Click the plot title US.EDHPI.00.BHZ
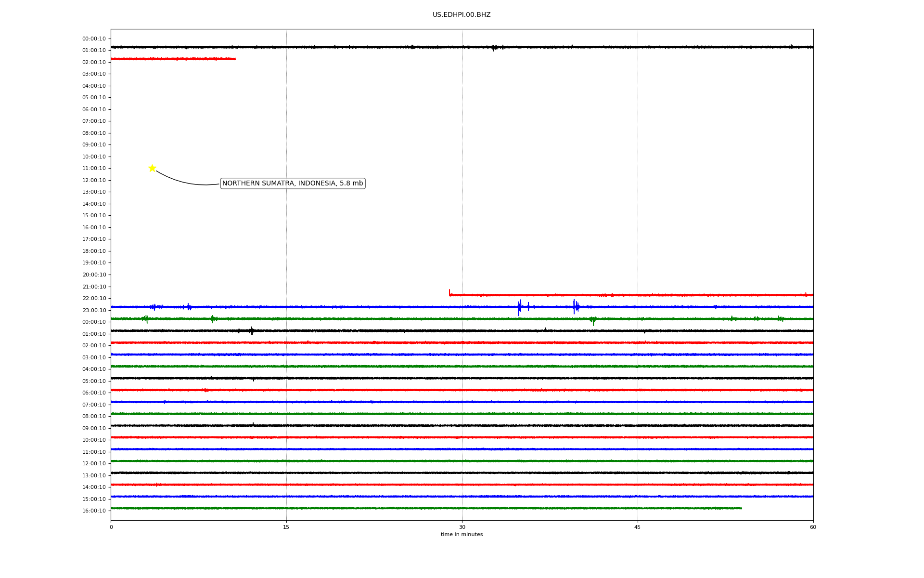The width and height of the screenshot is (924, 578). [x=461, y=15]
